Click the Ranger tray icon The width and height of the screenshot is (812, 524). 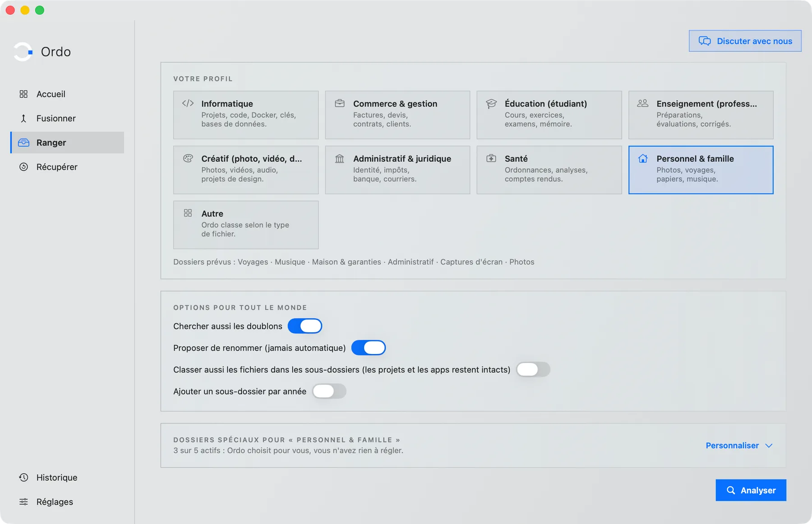coord(23,142)
